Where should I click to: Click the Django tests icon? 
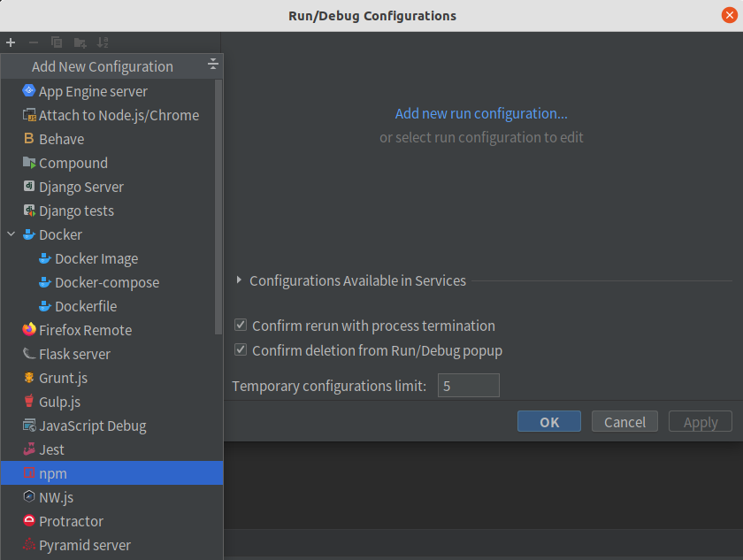[29, 211]
